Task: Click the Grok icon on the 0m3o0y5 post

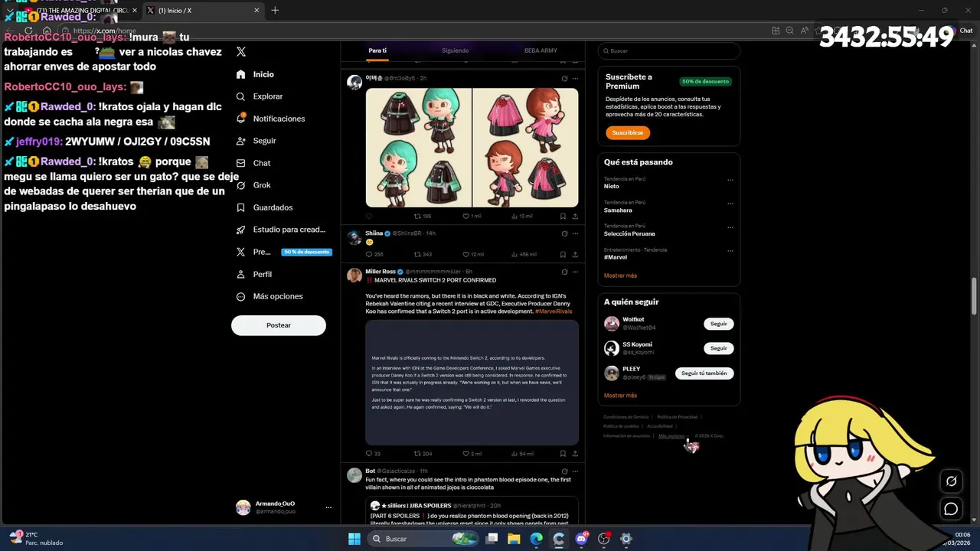Action: [x=564, y=78]
